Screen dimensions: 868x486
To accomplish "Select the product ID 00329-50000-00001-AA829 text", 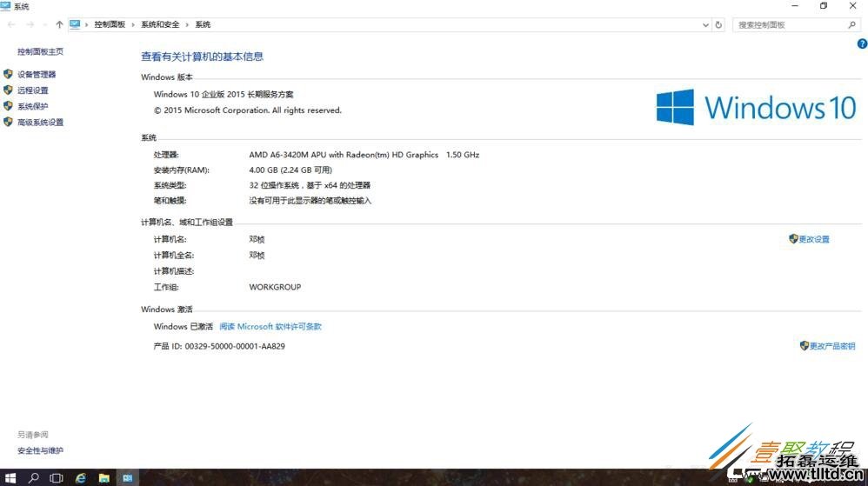I will [x=235, y=346].
